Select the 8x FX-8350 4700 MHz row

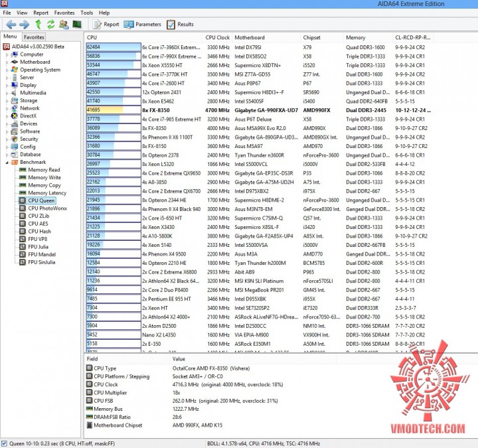pyautogui.click(x=259, y=110)
